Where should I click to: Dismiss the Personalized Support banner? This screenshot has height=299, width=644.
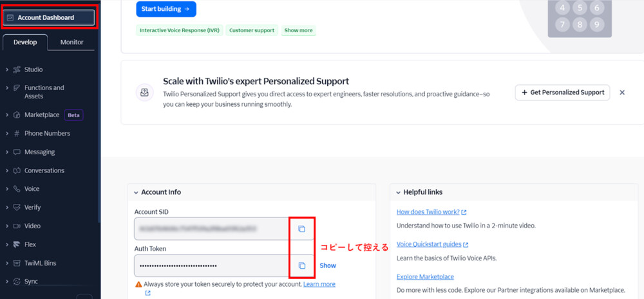tap(622, 93)
